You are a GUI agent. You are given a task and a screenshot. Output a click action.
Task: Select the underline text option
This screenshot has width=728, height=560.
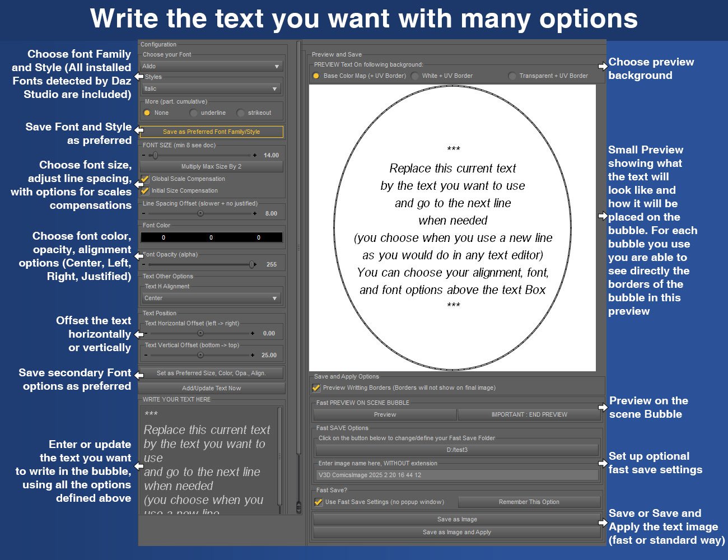(194, 113)
